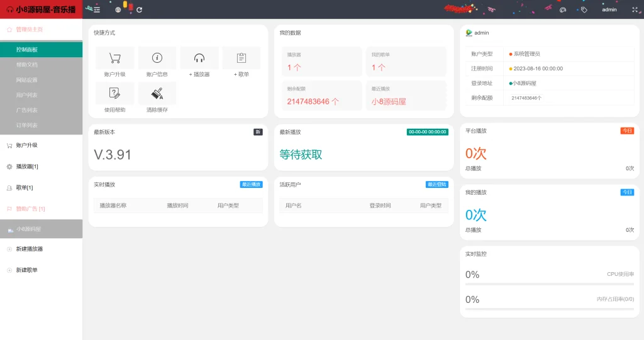This screenshot has height=340, width=644.
Task: Click the CPU使用率 progress bar
Action: tap(550, 284)
